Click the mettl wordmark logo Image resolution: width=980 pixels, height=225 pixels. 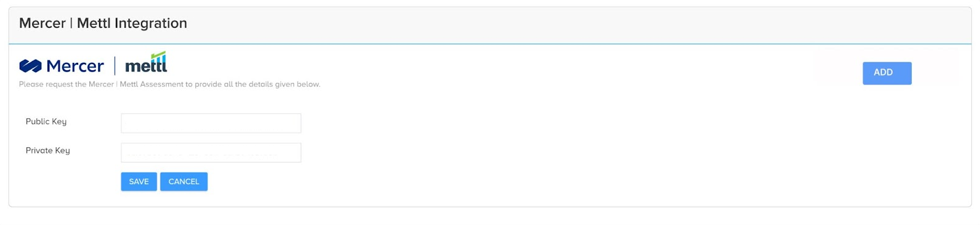[146, 63]
